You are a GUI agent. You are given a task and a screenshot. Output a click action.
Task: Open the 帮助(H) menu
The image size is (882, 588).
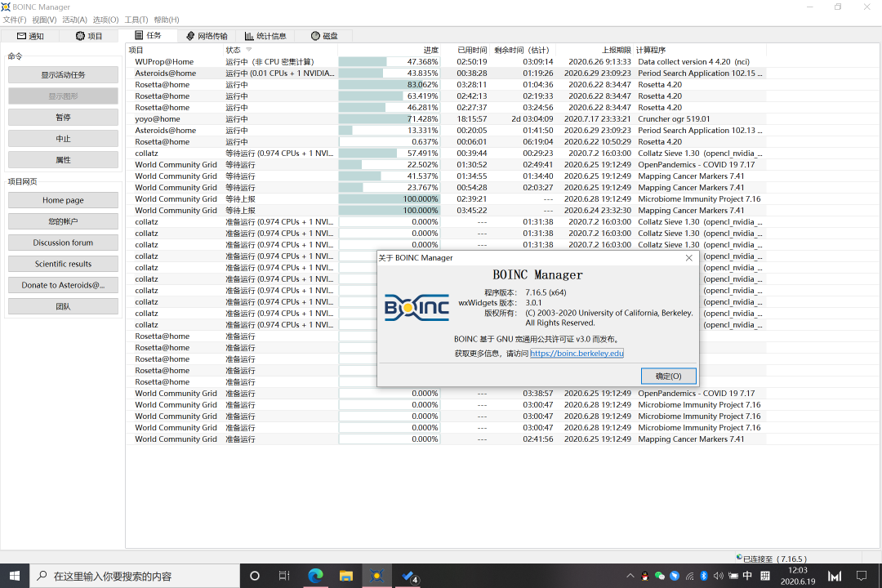167,20
